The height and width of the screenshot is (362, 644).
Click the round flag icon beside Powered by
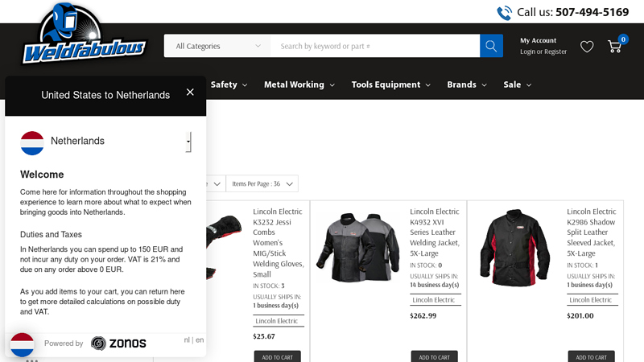click(23, 345)
